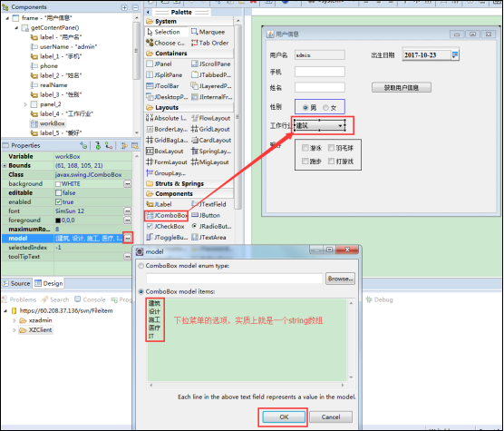
Task: Apply GroupLayout from palette
Action: [x=166, y=173]
